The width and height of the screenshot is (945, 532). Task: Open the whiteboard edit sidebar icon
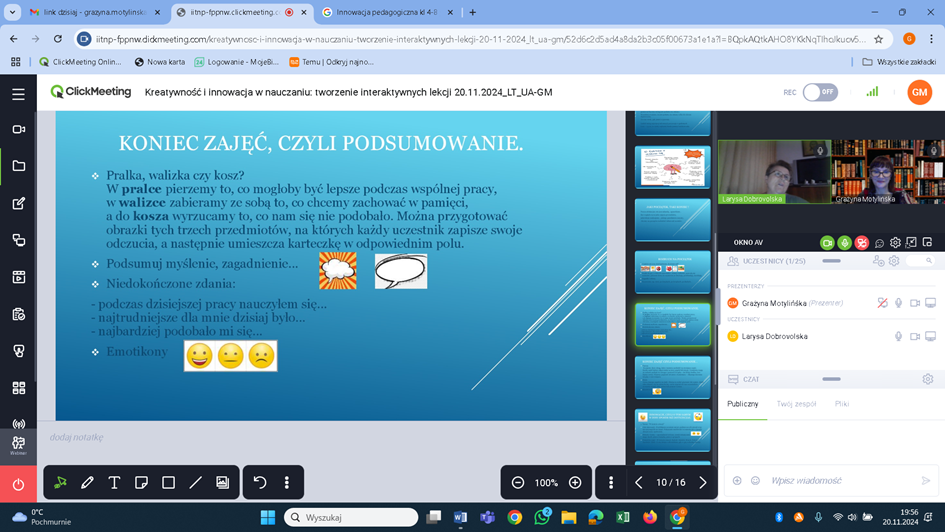pos(18,203)
